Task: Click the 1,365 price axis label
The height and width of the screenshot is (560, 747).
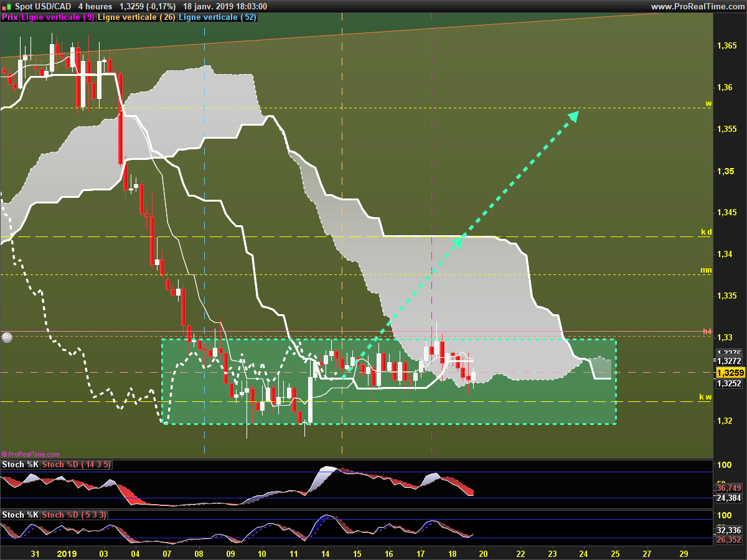Action: click(727, 45)
